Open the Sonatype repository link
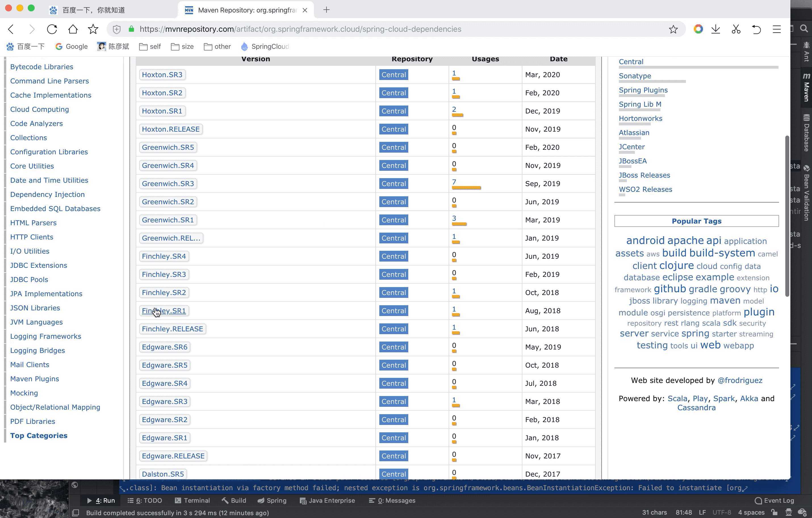This screenshot has height=518, width=812. tap(635, 76)
